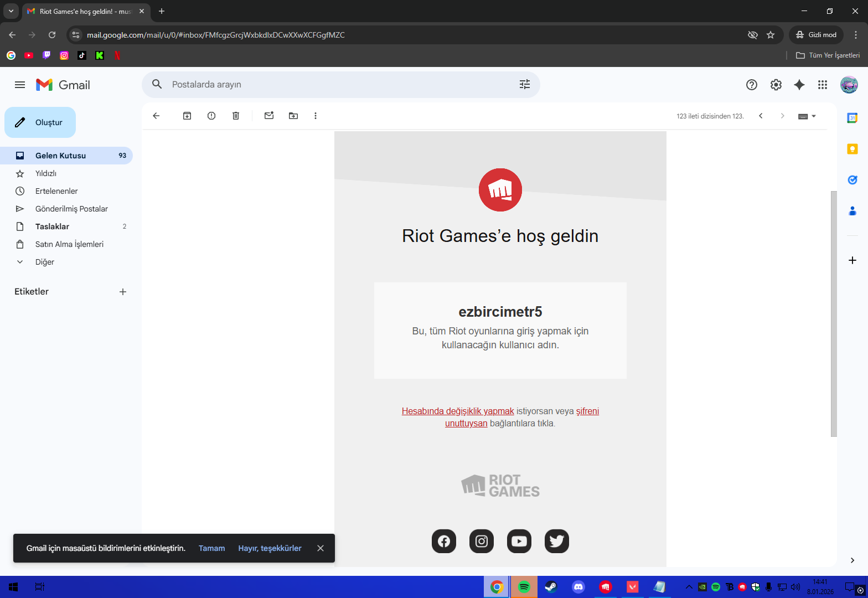Screen dimensions: 868x598
Task: Open Google Contacts side panel
Action: 852,211
